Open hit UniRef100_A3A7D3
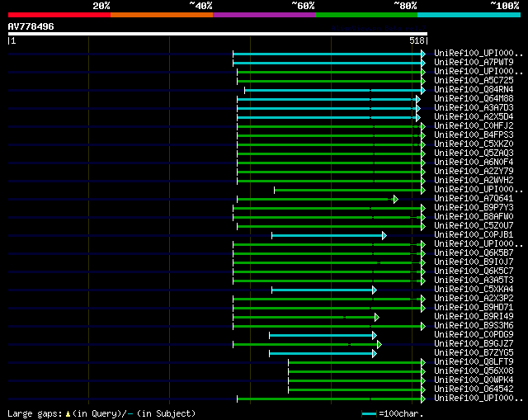This screenshot has width=528, height=420. [474, 108]
